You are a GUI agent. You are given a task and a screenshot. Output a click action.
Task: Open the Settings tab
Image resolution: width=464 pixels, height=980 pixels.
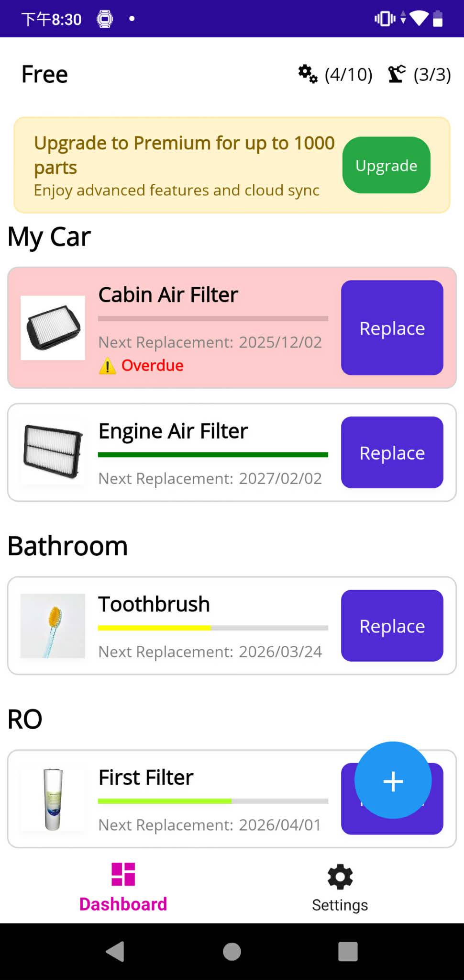tap(340, 888)
